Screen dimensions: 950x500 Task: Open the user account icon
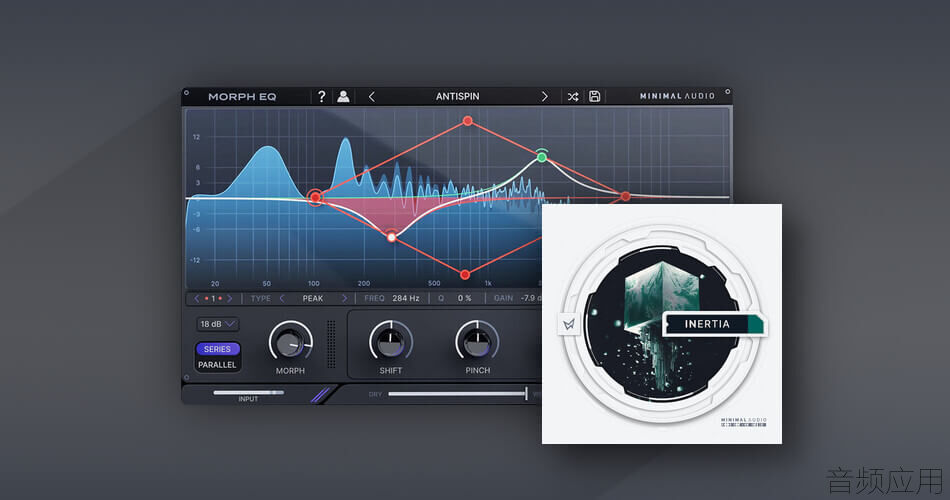[x=343, y=96]
